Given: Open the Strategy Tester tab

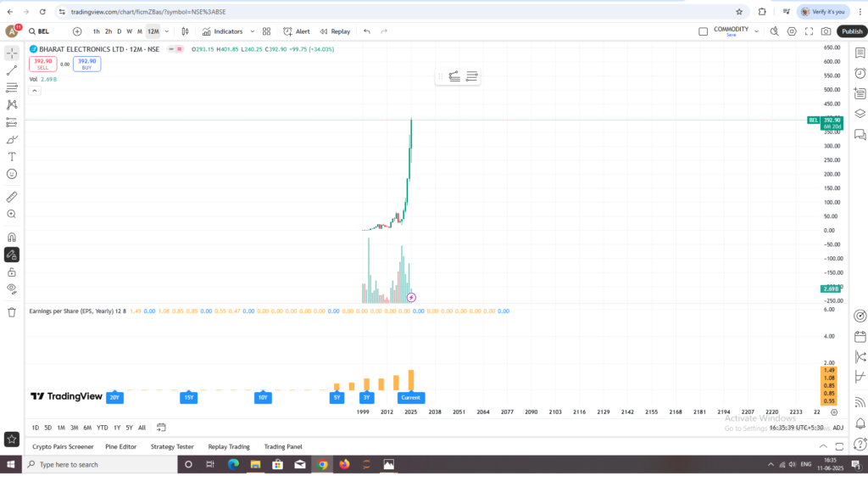Looking at the screenshot, I should click(x=172, y=446).
